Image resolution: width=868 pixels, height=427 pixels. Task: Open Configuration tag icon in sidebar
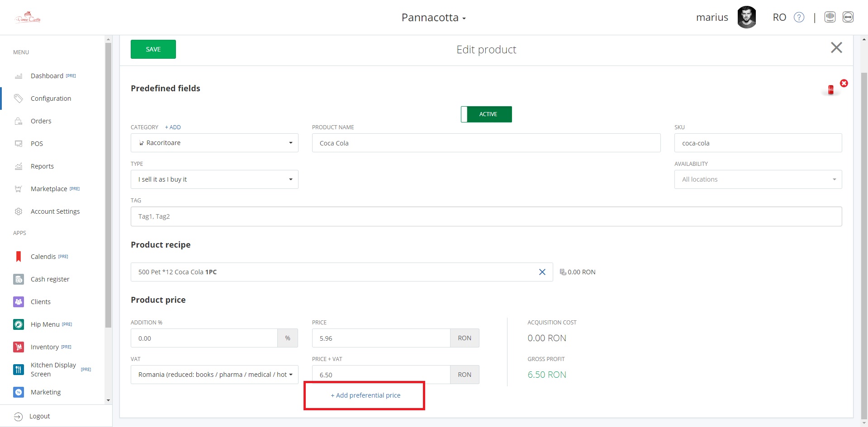pos(19,99)
